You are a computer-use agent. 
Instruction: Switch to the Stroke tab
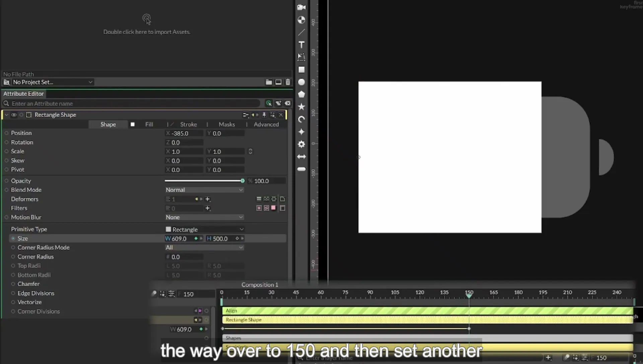[189, 124]
